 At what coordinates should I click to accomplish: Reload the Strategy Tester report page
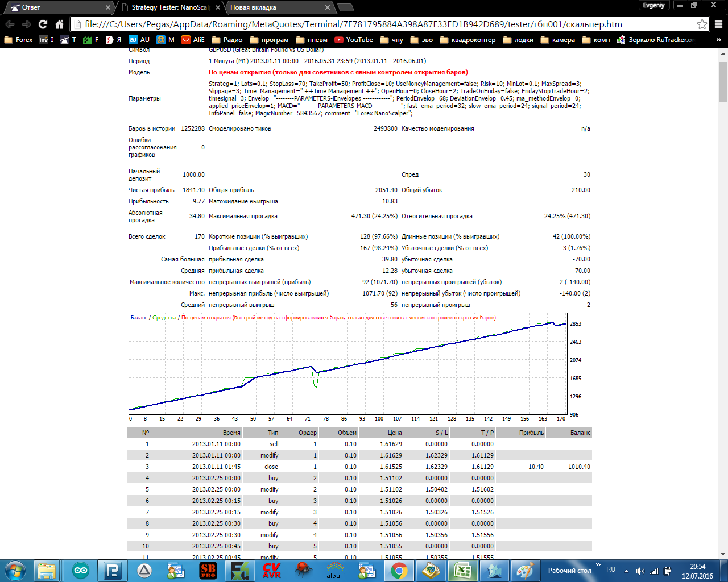tap(43, 24)
